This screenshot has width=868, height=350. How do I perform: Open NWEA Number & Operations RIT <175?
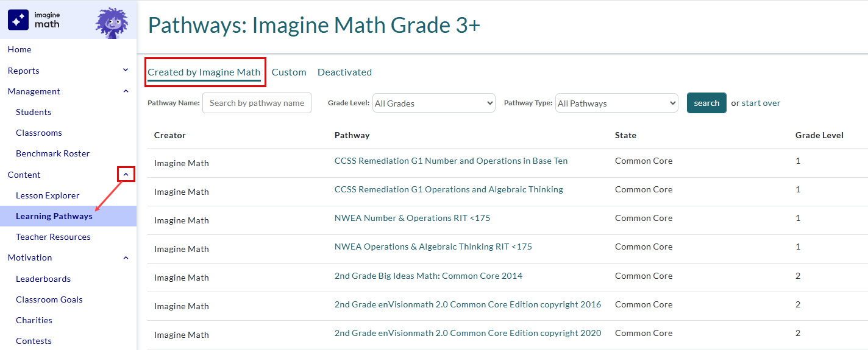click(x=413, y=218)
